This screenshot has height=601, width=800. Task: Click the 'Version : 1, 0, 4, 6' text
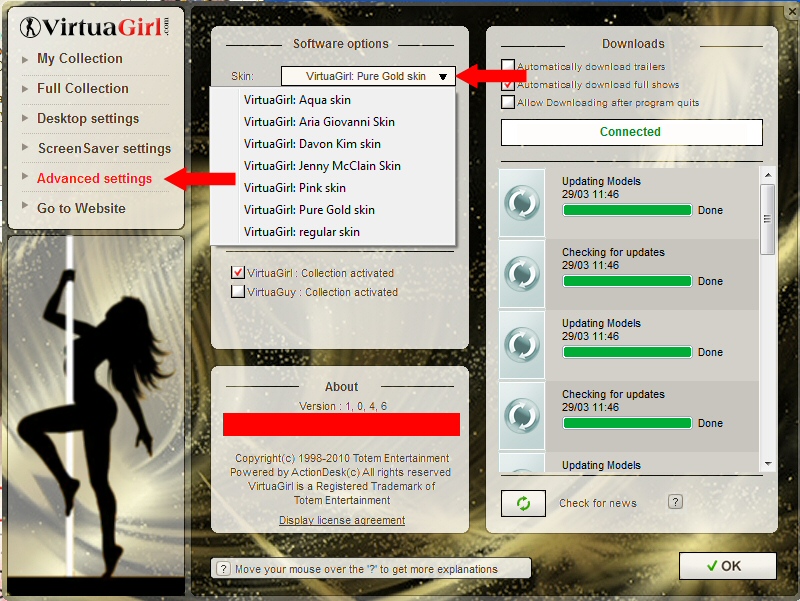(x=343, y=406)
